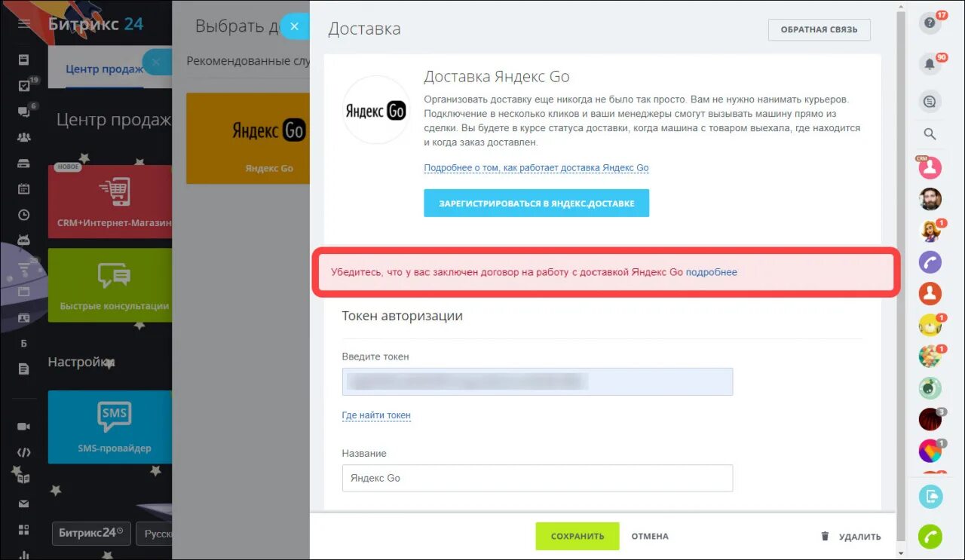
Task: Open the SMS-провайдер tile in background
Action: (x=110, y=427)
